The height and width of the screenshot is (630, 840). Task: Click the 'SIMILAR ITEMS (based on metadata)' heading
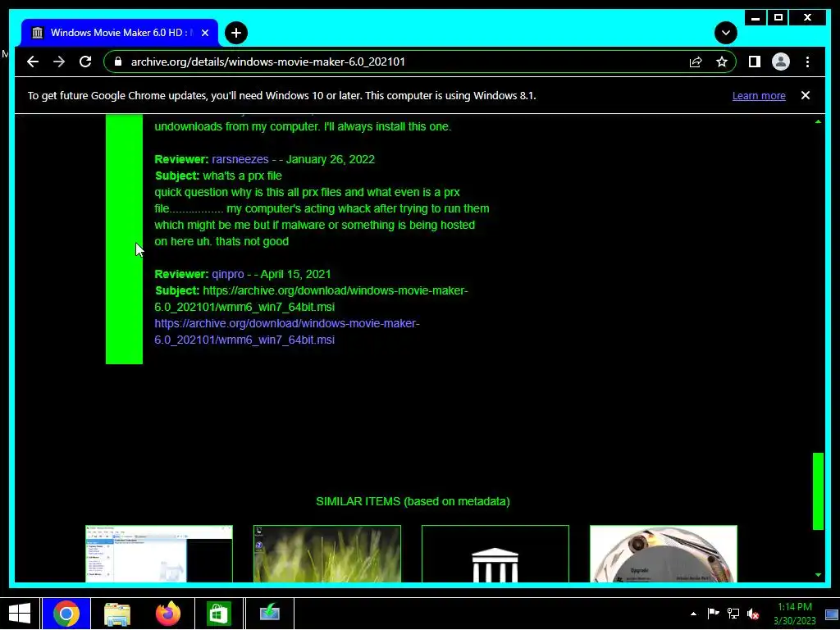413,501
